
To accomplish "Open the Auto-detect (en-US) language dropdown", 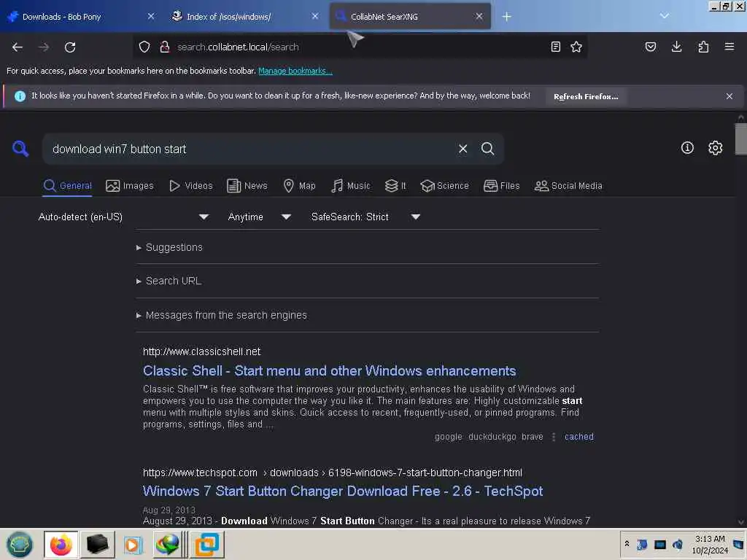I will [x=123, y=217].
